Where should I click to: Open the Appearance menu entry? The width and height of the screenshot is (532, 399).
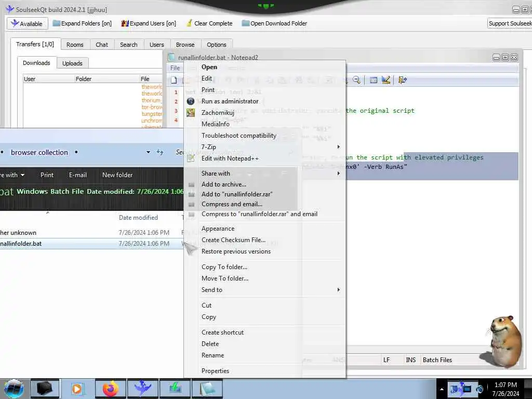point(218,229)
